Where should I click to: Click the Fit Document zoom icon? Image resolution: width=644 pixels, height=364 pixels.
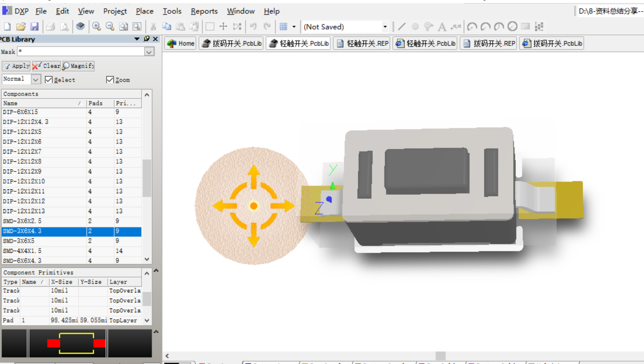pos(123,26)
